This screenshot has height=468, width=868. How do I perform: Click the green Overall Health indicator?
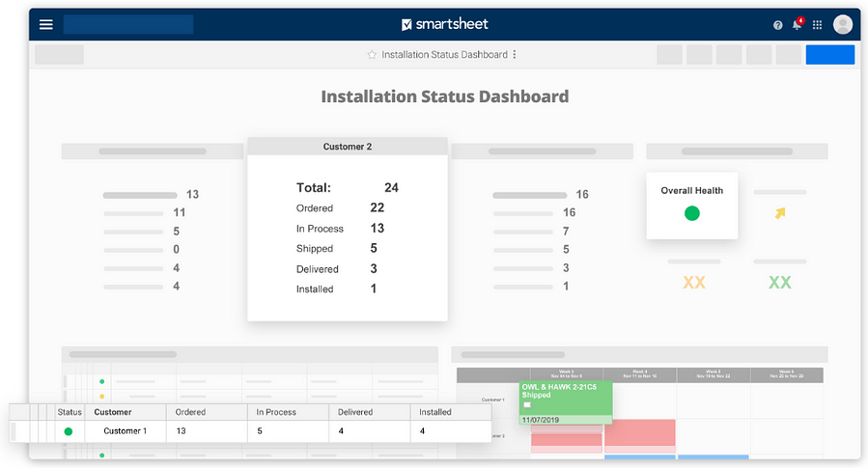[692, 213]
